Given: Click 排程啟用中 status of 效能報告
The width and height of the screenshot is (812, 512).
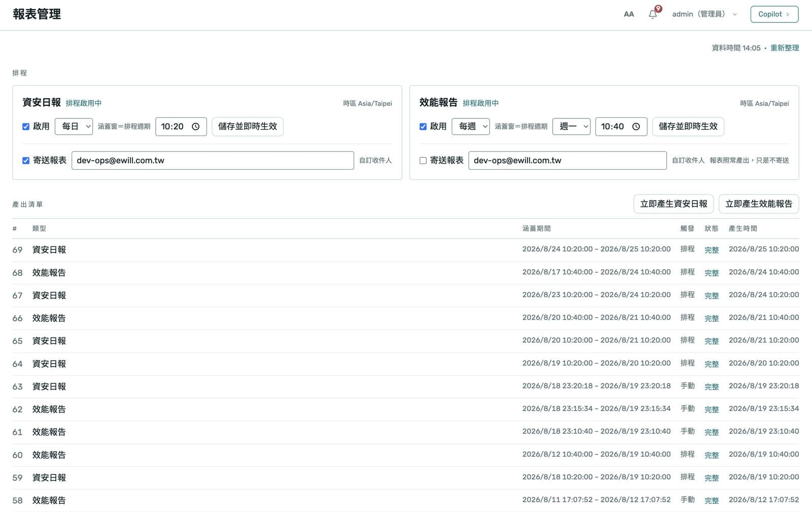Looking at the screenshot, I should (x=481, y=103).
